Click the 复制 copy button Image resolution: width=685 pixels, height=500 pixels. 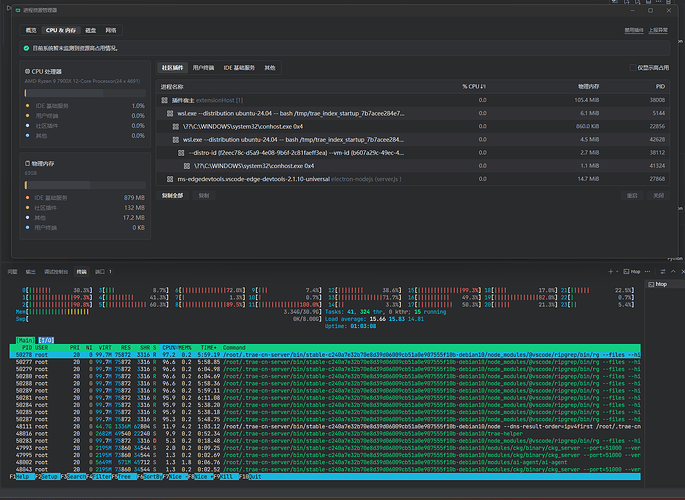tap(204, 196)
